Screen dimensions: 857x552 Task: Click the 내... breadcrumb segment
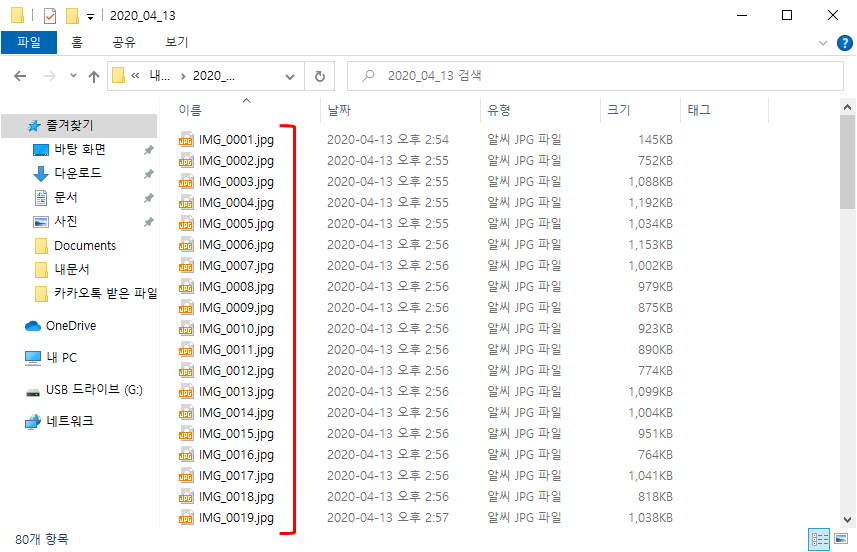(x=160, y=76)
